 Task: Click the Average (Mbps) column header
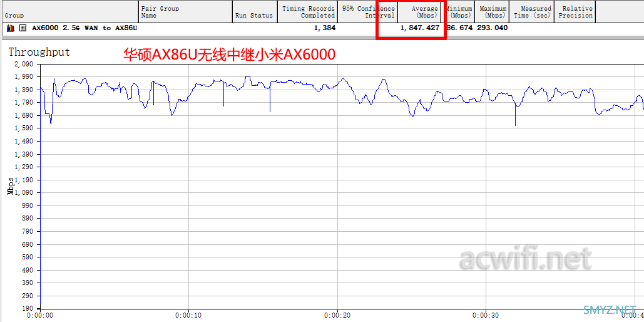click(x=419, y=12)
